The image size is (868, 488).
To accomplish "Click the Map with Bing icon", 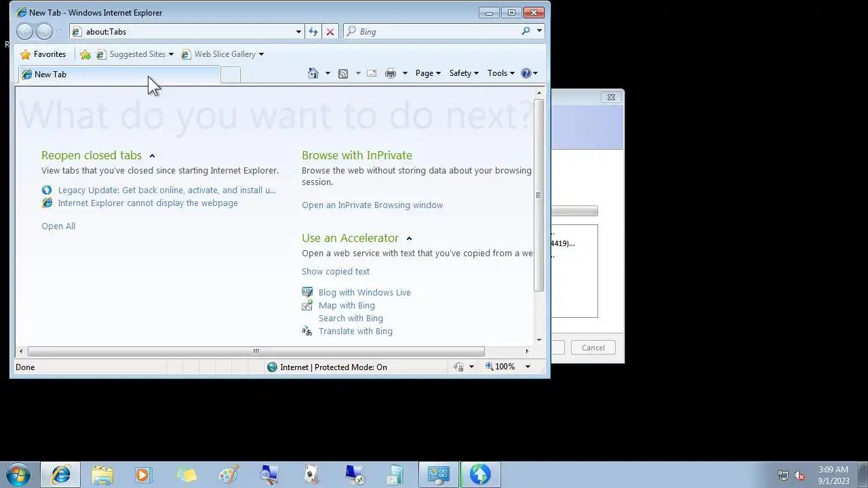I will (307, 305).
